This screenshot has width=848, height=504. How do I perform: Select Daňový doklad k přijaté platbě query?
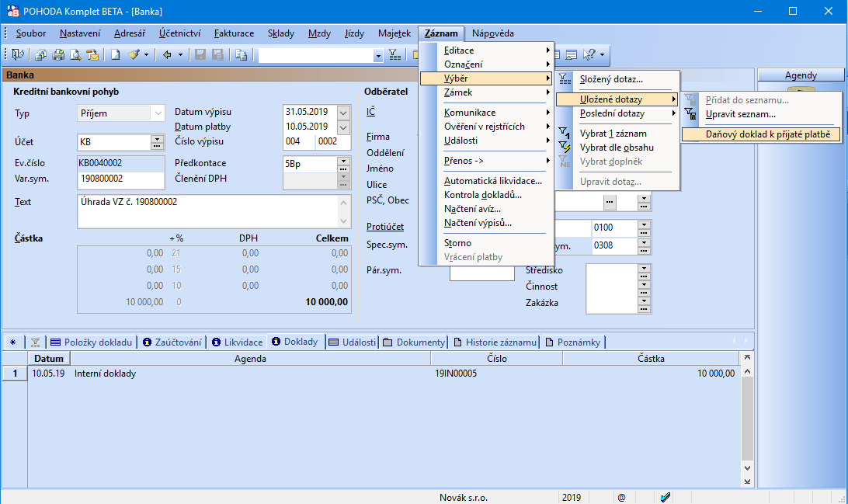pyautogui.click(x=761, y=134)
